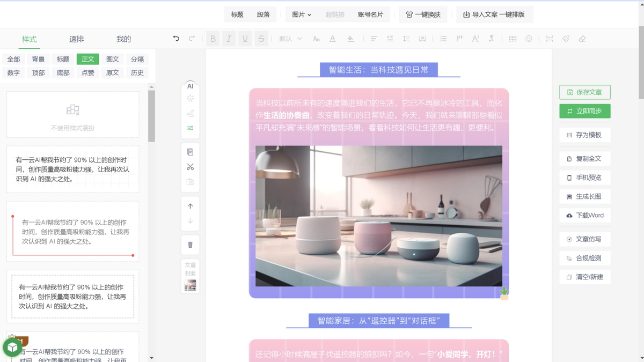
Task: Delete block with the trash icon
Action: click(x=191, y=245)
